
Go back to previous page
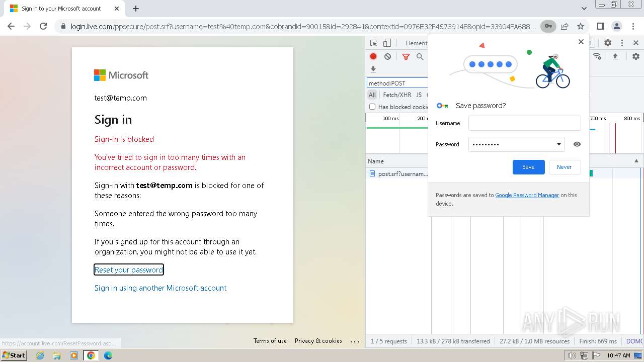point(11,26)
